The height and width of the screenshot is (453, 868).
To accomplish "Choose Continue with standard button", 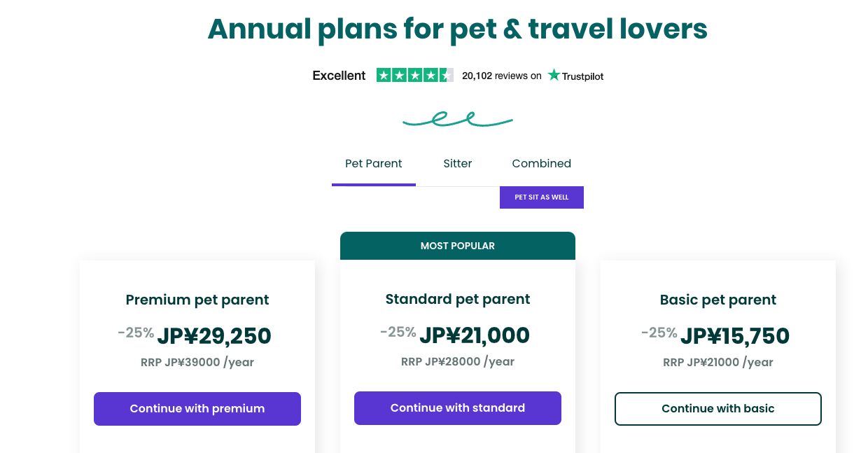I will tap(458, 408).
